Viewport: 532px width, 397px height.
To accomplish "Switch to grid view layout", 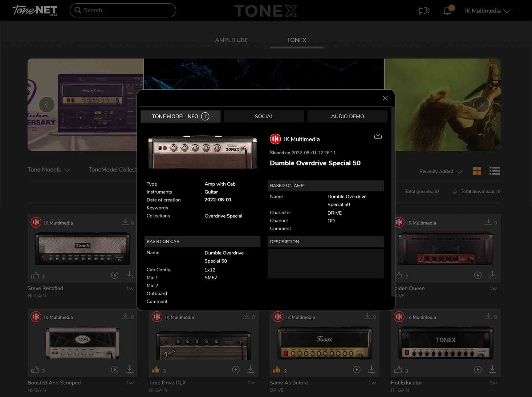I will [477, 171].
